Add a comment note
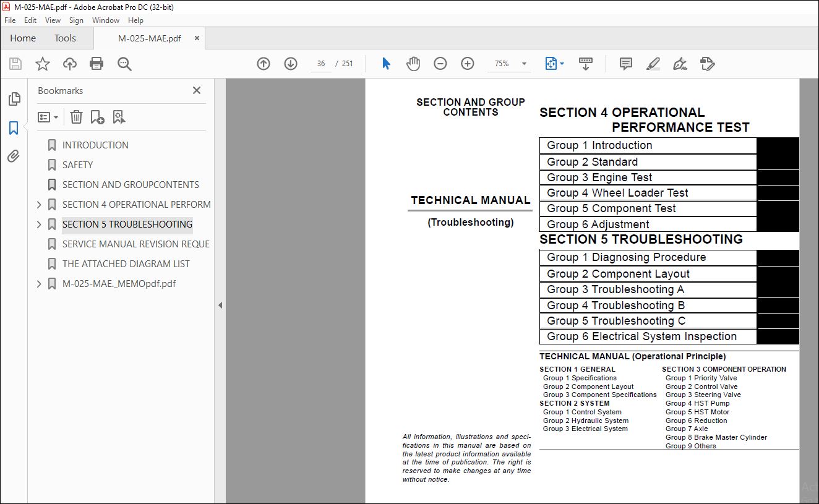This screenshot has width=819, height=504. click(626, 64)
